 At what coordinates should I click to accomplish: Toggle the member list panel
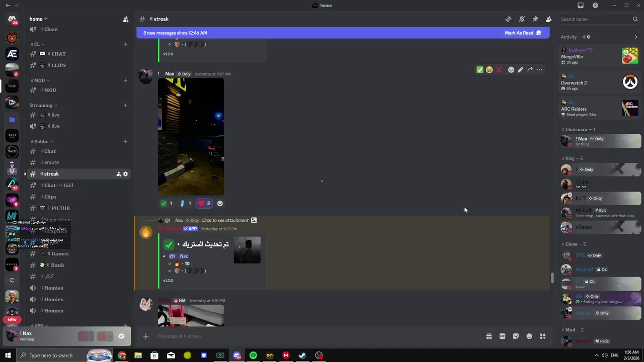coord(548,19)
